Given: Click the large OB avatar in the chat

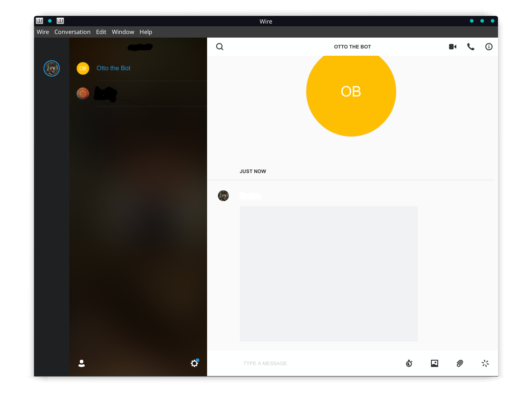Looking at the screenshot, I should click(x=351, y=92).
